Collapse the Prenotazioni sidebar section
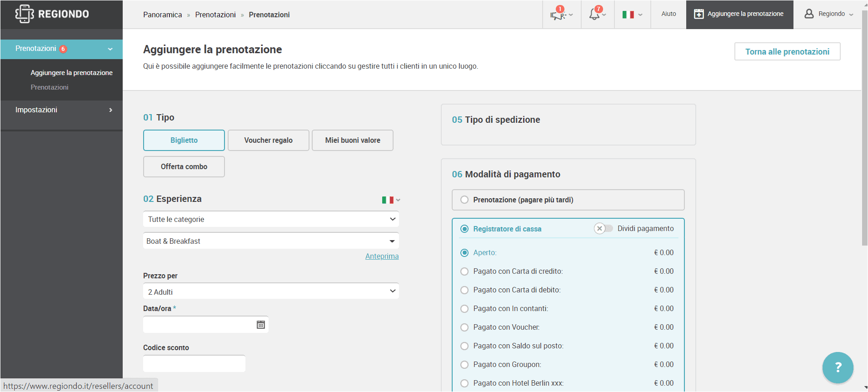The image size is (868, 392). [110, 49]
